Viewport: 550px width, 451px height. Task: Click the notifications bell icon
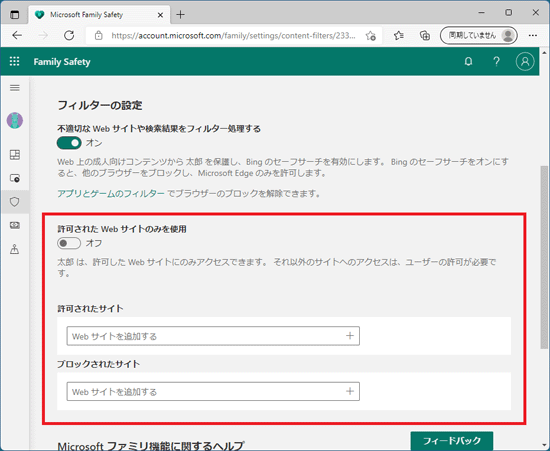[x=468, y=62]
